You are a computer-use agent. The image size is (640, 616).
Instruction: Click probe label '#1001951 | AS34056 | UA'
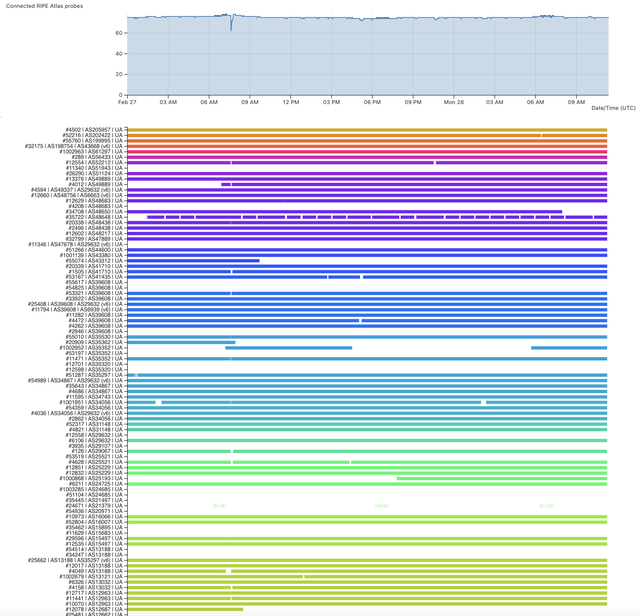pyautogui.click(x=91, y=402)
